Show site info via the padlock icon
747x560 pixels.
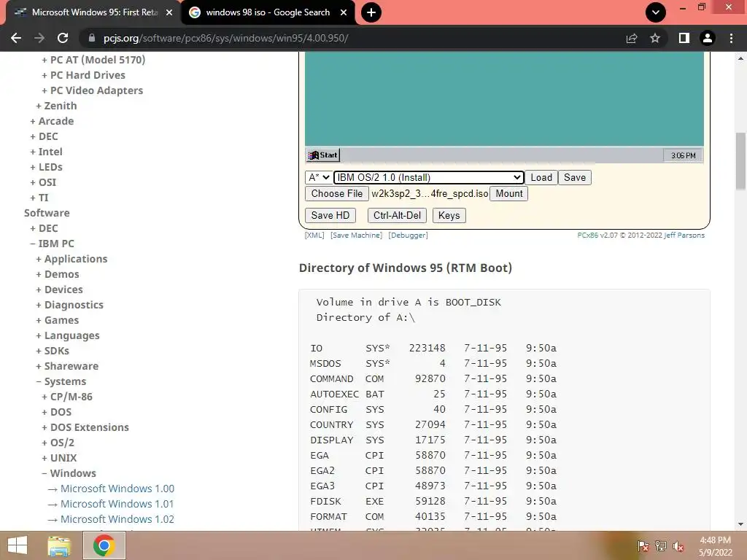pyautogui.click(x=92, y=38)
